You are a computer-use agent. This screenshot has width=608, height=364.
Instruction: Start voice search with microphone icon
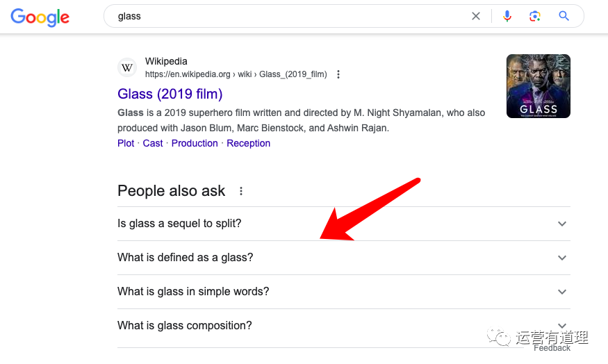[x=507, y=16]
